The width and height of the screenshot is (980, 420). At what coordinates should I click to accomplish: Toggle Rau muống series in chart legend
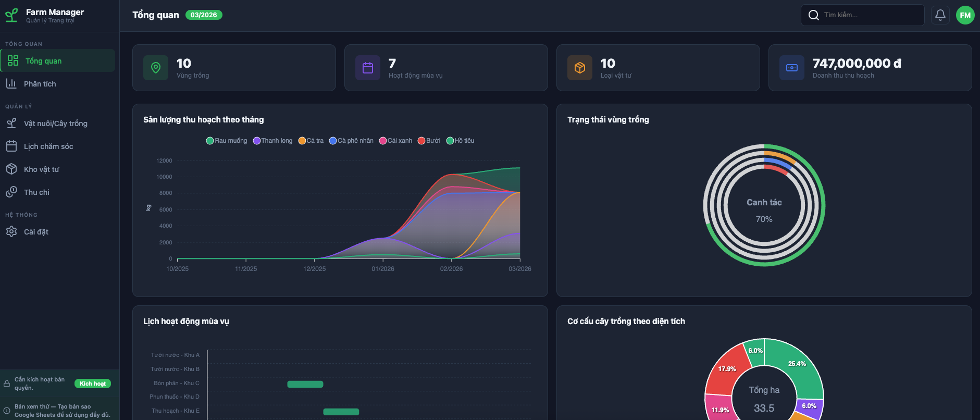(x=227, y=141)
